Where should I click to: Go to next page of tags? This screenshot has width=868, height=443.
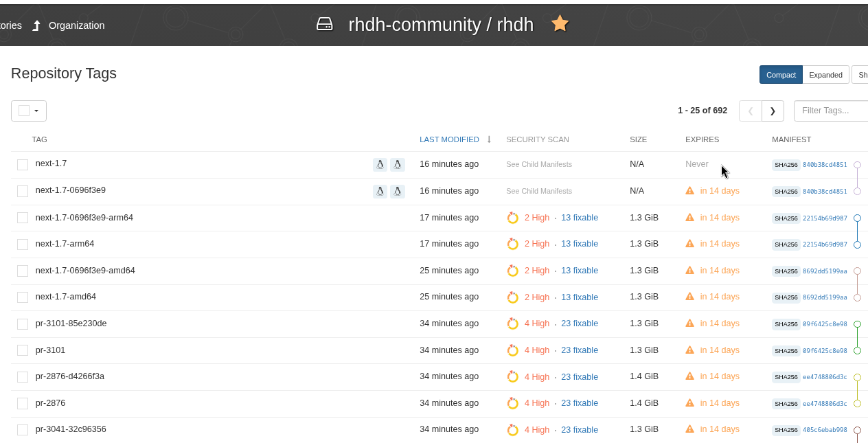[x=773, y=111]
